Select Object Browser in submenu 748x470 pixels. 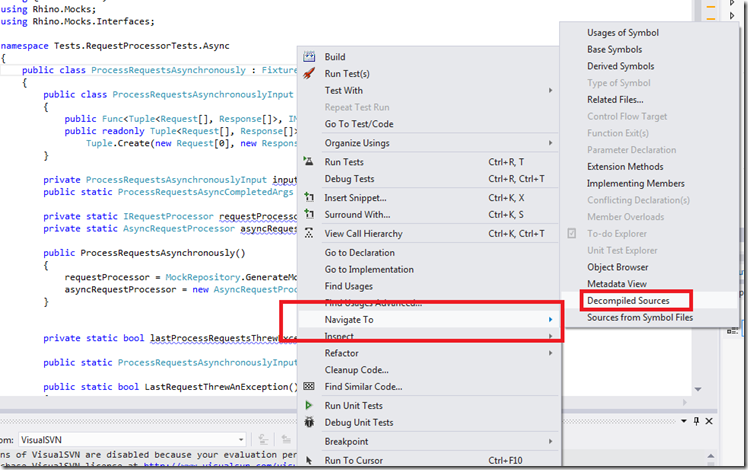click(617, 267)
